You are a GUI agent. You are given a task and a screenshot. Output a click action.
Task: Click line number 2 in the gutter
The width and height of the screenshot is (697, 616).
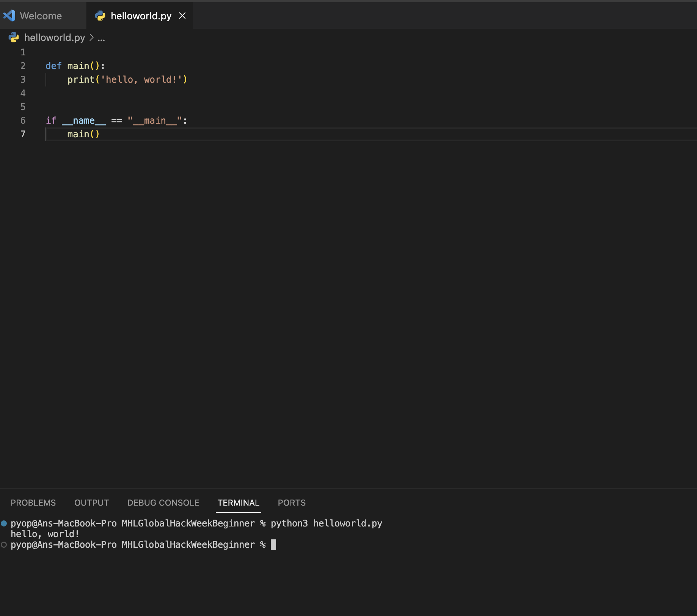(x=23, y=66)
